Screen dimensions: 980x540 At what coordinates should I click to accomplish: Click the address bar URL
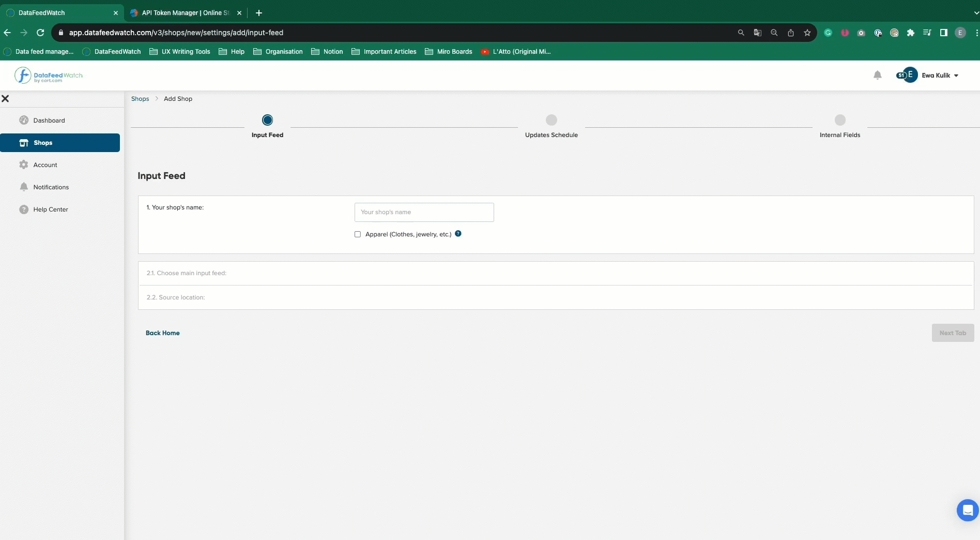pos(176,33)
